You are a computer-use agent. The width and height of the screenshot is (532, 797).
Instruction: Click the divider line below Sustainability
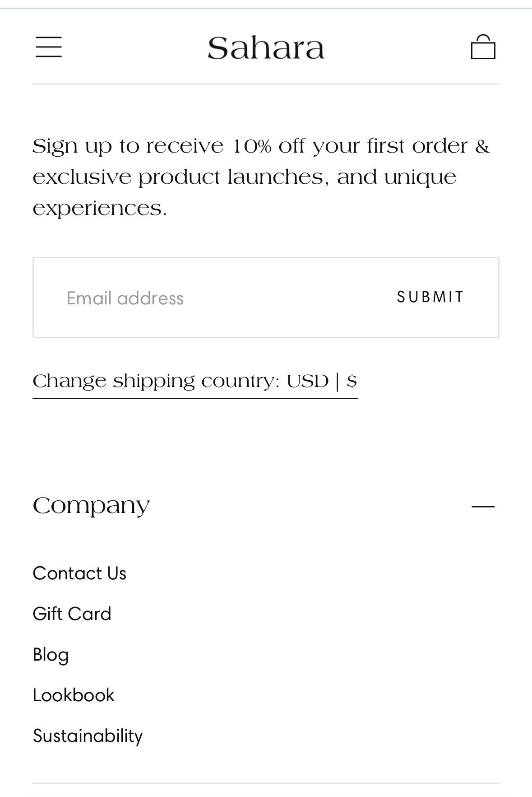[266, 783]
